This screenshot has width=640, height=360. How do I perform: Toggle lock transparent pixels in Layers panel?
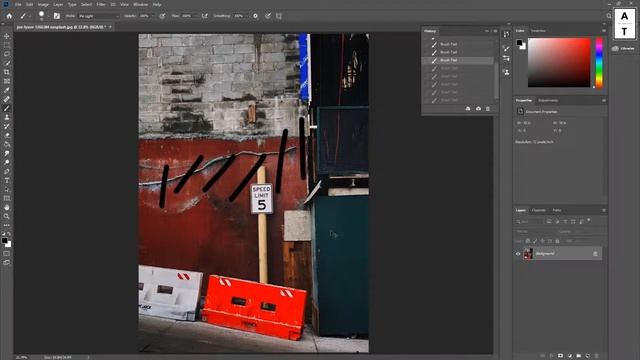coord(528,241)
